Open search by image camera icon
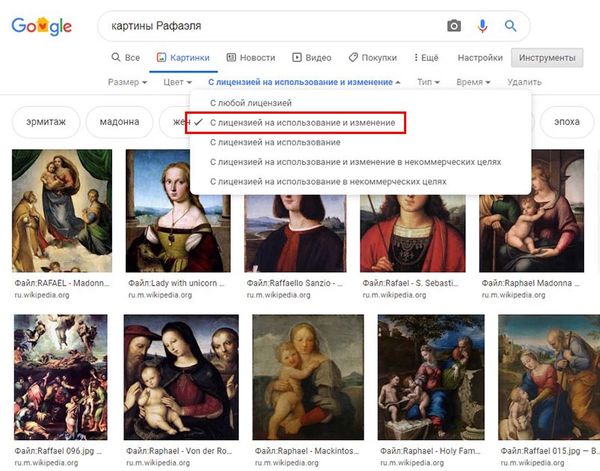This screenshot has width=600, height=471. click(454, 26)
